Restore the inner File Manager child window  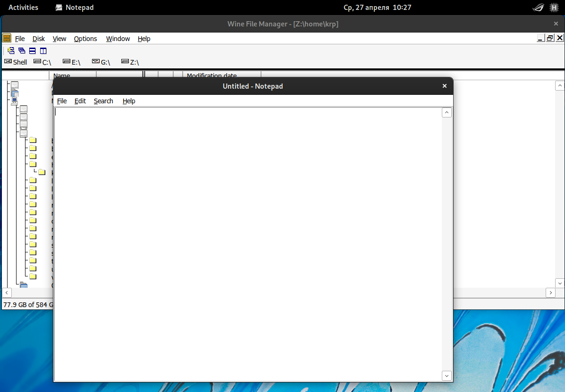tap(550, 38)
